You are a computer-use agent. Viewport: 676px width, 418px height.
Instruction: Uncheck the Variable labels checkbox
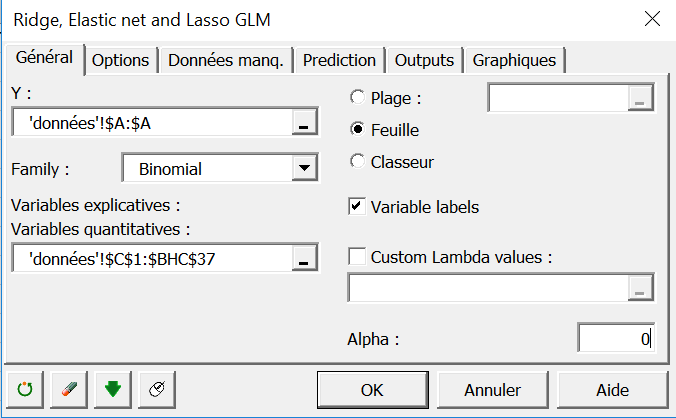click(x=356, y=207)
